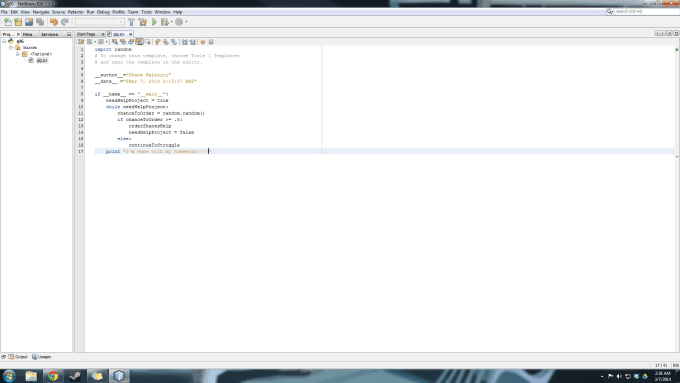Click the Profile Project round icon
The height and width of the screenshot is (383, 680).
(x=179, y=22)
